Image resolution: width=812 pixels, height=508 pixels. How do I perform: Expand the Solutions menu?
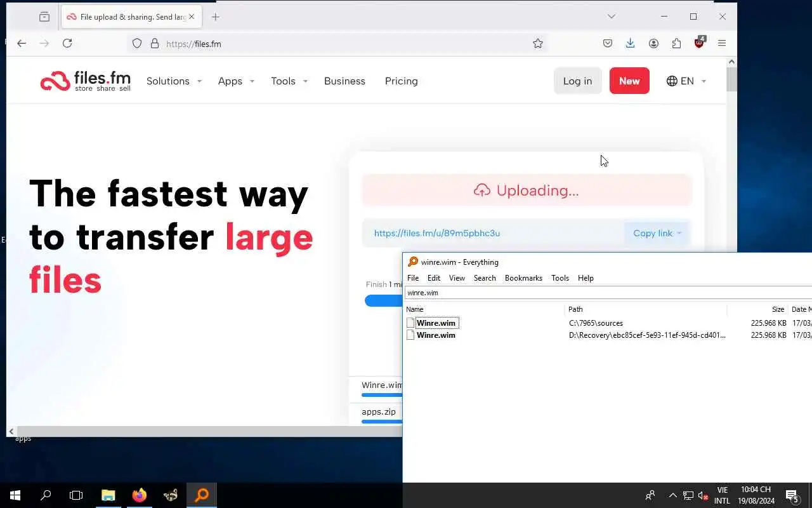tap(174, 81)
